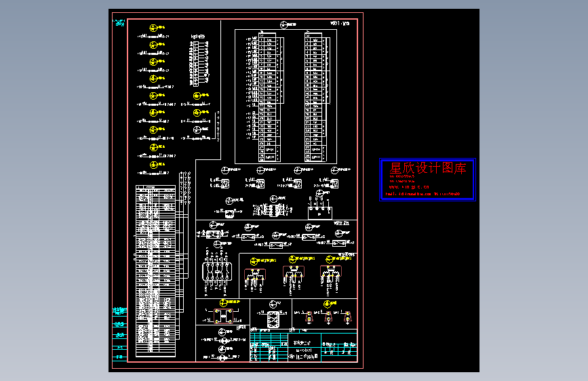The width and height of the screenshot is (588, 381).
Task: Click the 星欣设计图库 title text
Action: [427, 168]
